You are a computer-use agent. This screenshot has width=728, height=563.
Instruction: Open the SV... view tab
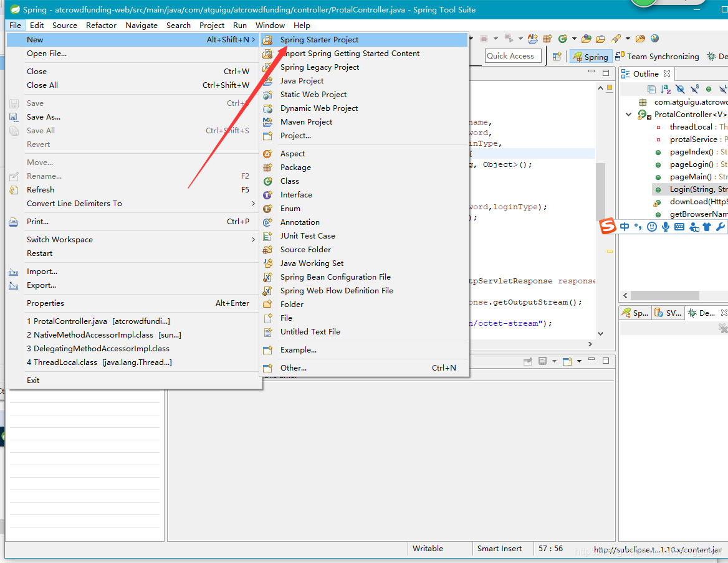[668, 313]
